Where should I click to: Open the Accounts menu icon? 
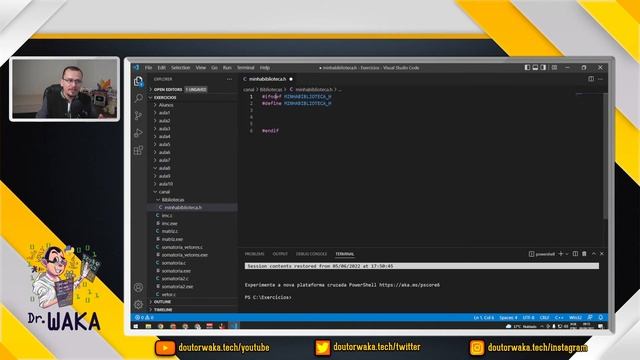click(x=138, y=287)
